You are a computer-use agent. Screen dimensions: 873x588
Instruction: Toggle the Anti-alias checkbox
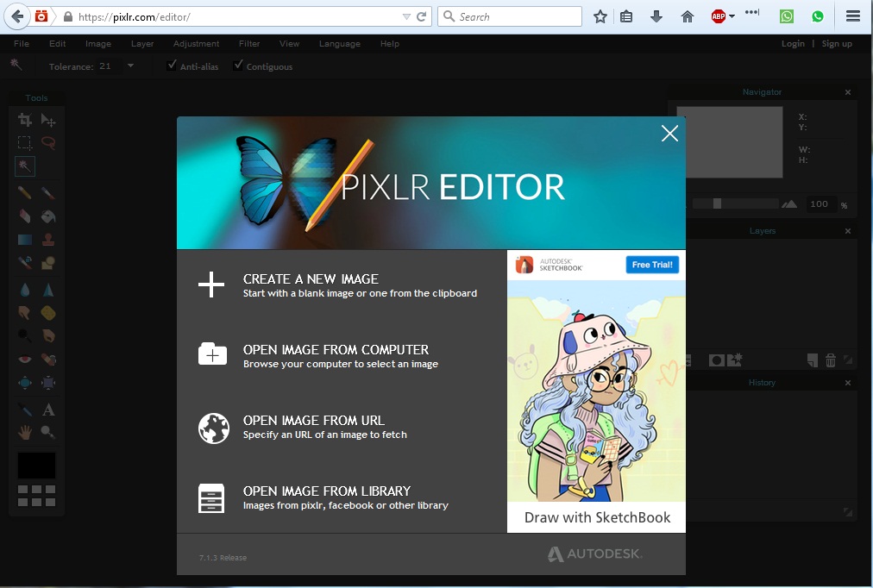(172, 65)
